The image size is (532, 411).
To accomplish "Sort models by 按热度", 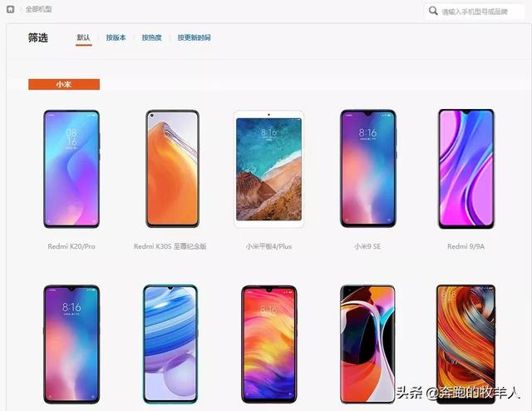I will (151, 37).
